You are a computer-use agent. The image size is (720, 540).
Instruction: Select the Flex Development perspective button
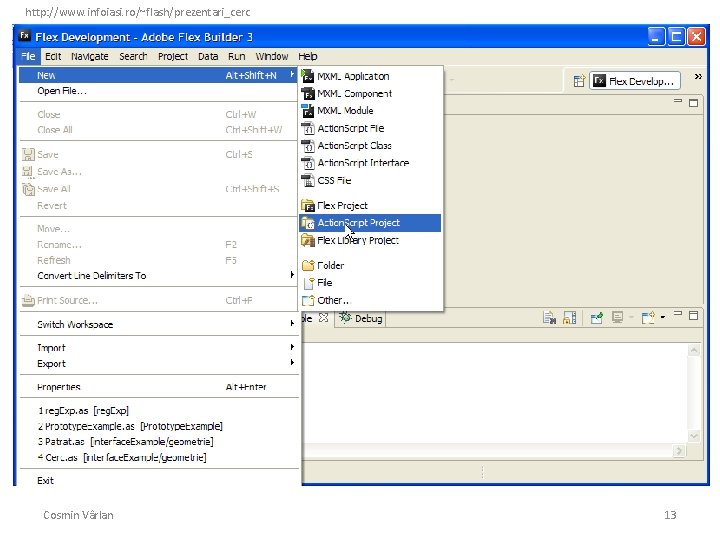tap(635, 81)
